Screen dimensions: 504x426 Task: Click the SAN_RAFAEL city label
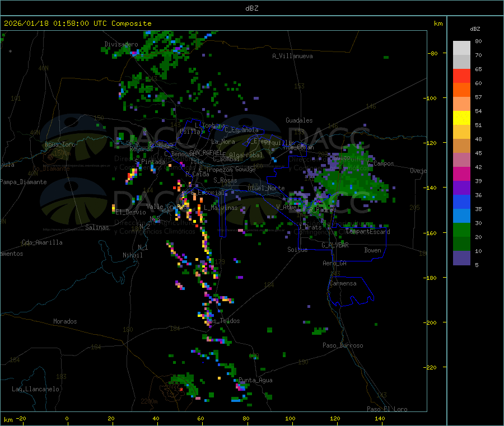tap(206, 152)
